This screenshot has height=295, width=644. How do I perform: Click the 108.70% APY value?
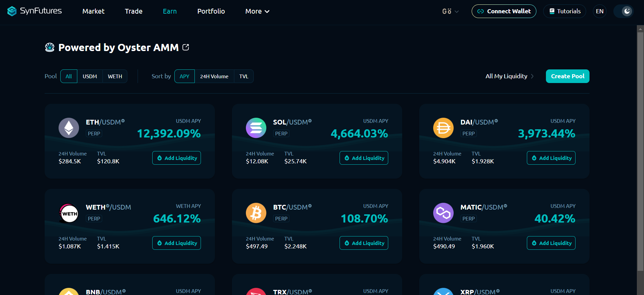tap(364, 218)
